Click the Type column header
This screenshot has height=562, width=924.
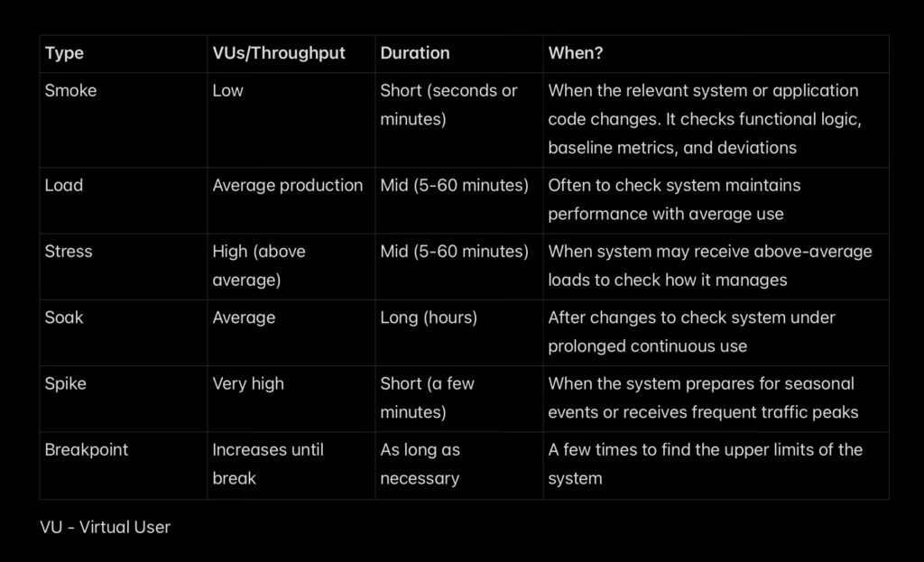click(x=64, y=53)
